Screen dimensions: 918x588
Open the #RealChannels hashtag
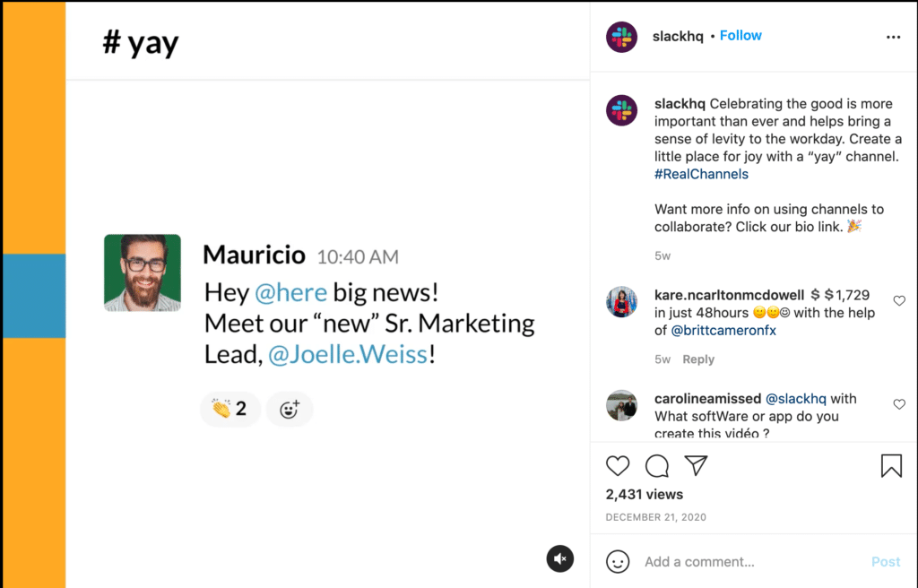tap(701, 174)
